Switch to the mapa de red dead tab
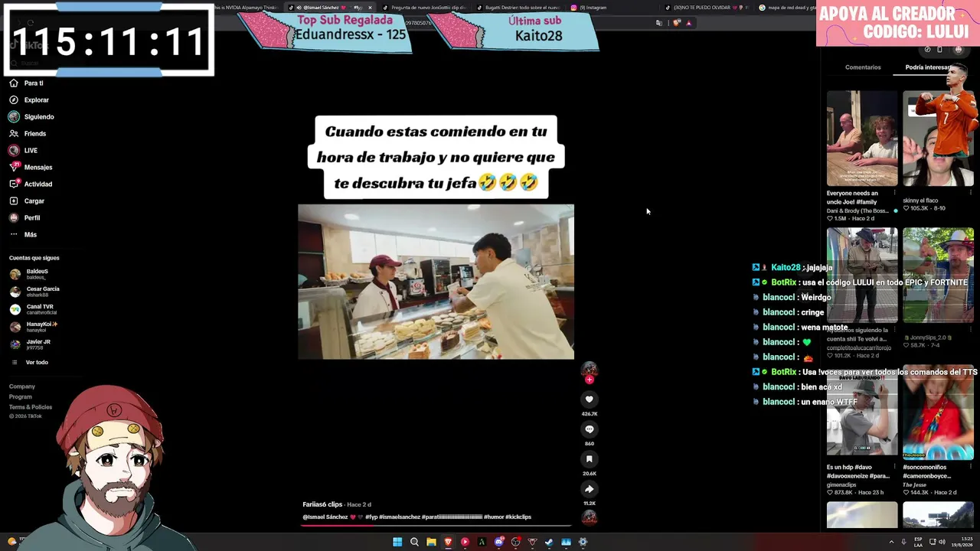Image resolution: width=980 pixels, height=551 pixels. (x=786, y=8)
